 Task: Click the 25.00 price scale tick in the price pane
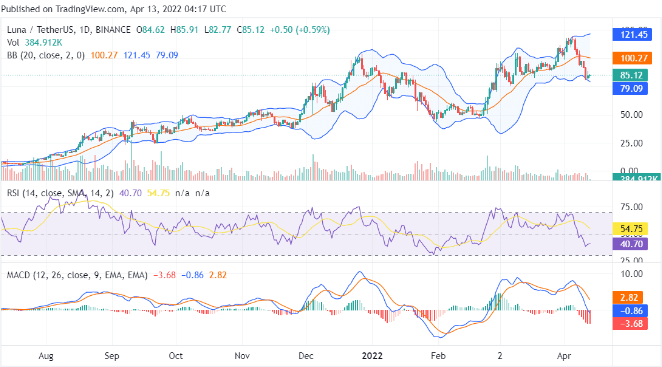pos(631,143)
